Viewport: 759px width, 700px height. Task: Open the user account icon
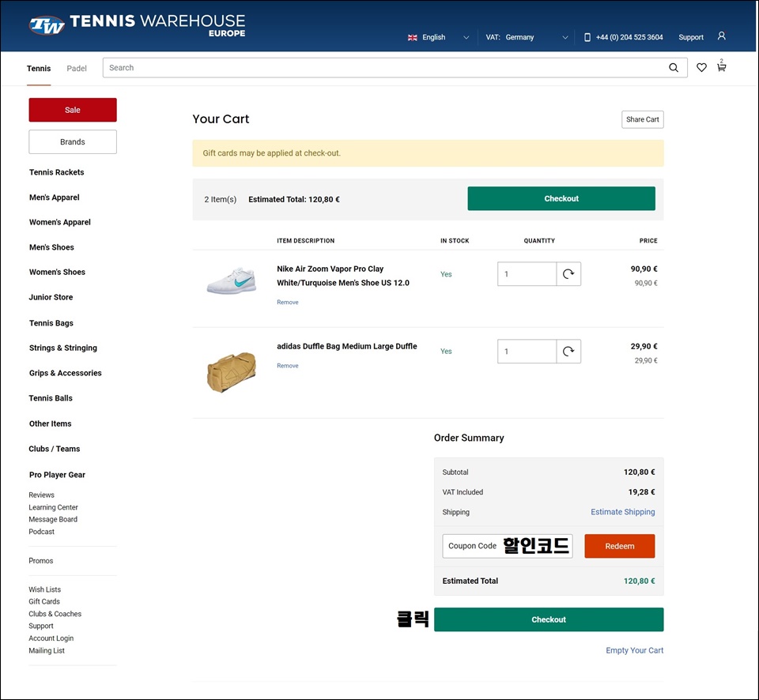coord(721,36)
